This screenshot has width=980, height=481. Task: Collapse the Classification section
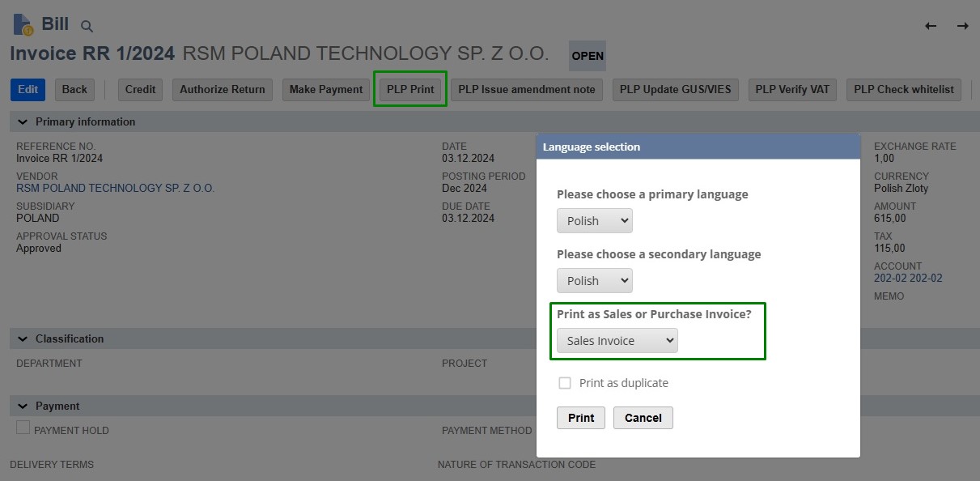[23, 339]
